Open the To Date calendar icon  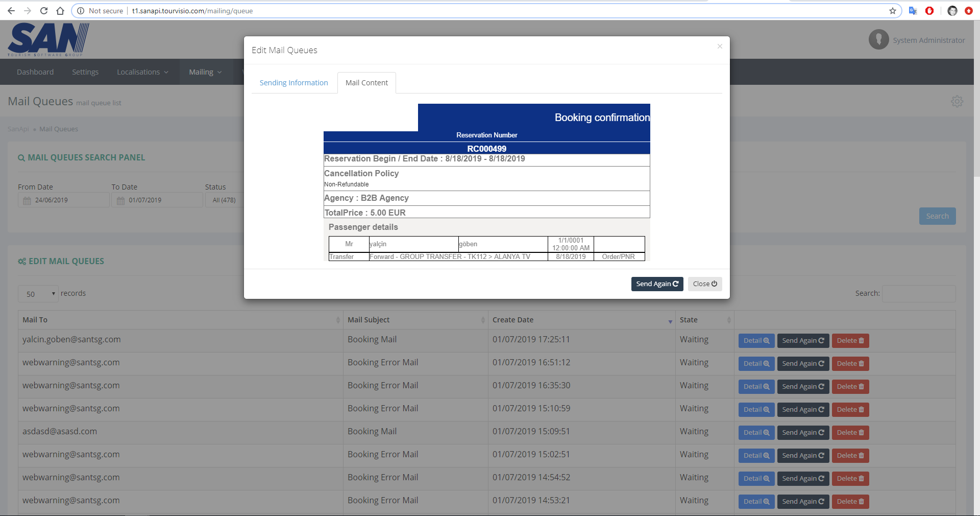120,200
